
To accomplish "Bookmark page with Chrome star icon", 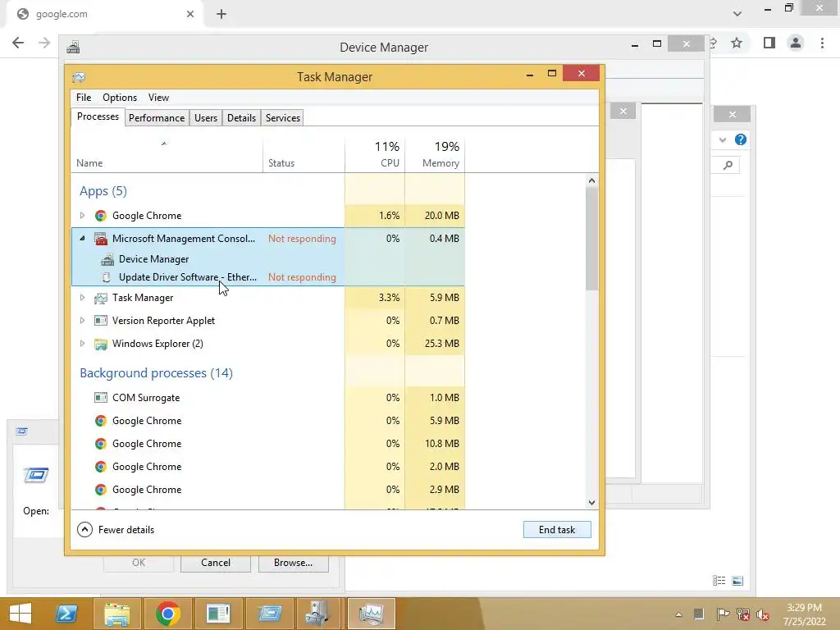I will tap(737, 43).
